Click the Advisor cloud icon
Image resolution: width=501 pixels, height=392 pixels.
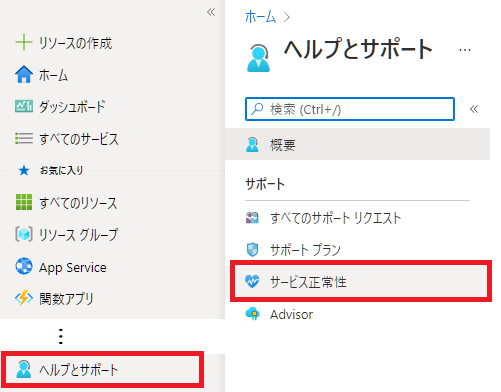252,314
